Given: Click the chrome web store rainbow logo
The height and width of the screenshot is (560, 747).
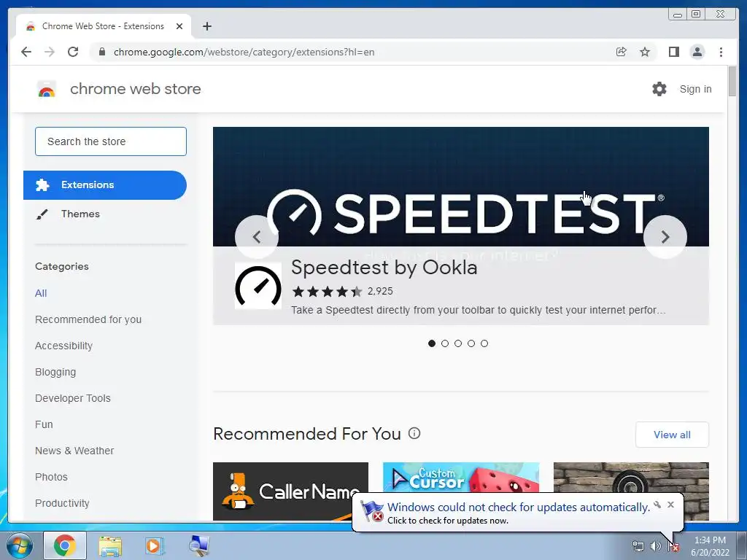Looking at the screenshot, I should [47, 89].
